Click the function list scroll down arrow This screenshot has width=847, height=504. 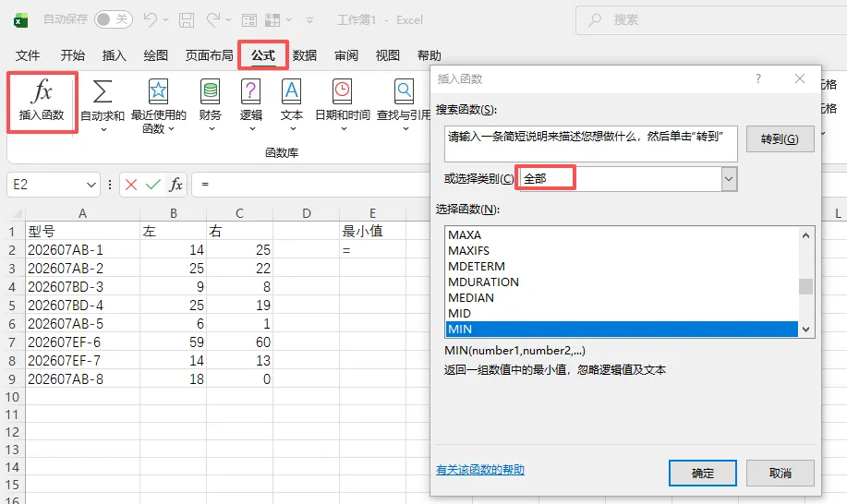point(805,330)
